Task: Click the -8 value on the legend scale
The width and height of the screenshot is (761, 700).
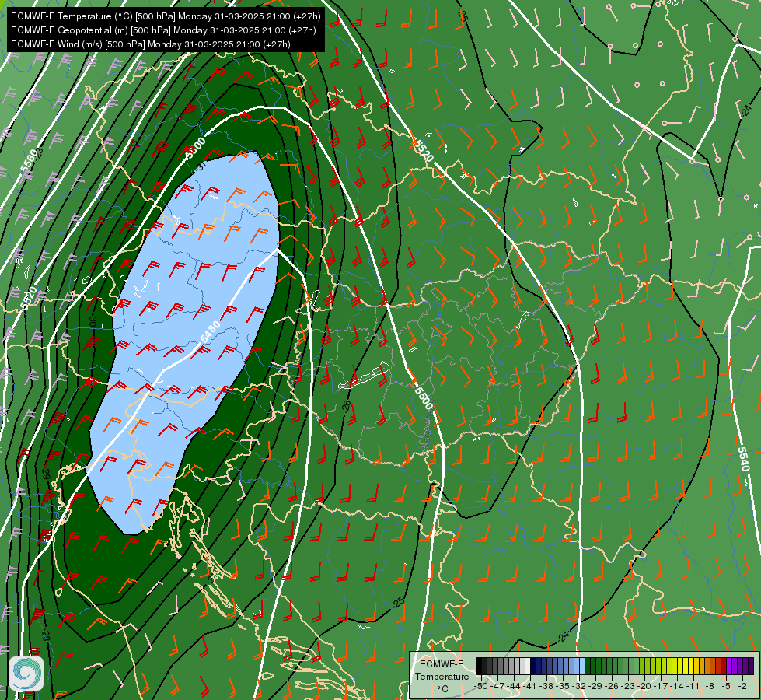Action: click(x=710, y=686)
